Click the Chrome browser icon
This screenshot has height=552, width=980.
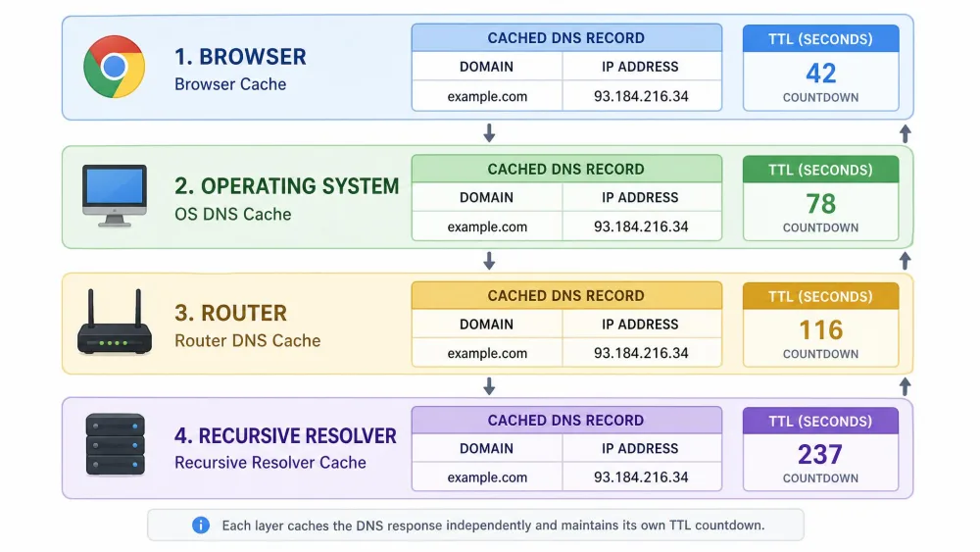115,67
